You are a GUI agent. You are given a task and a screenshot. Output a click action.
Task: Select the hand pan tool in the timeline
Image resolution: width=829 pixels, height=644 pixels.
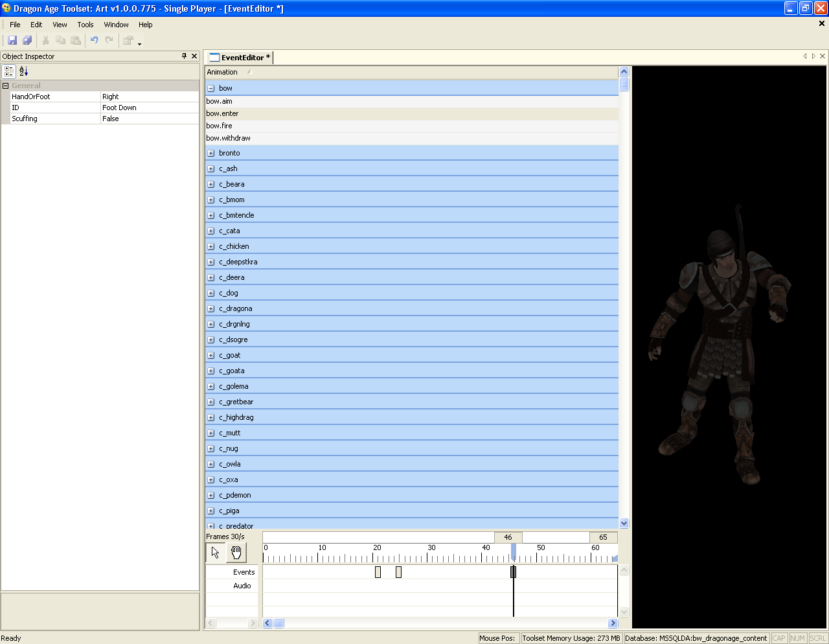(x=236, y=552)
